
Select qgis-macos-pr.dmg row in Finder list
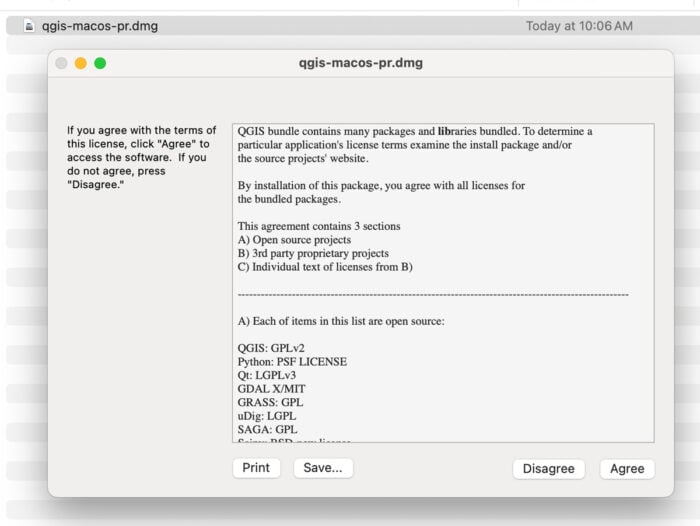coord(353,26)
